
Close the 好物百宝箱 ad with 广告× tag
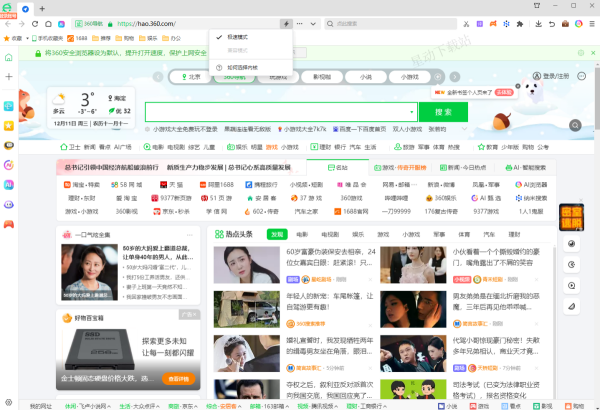(189, 314)
